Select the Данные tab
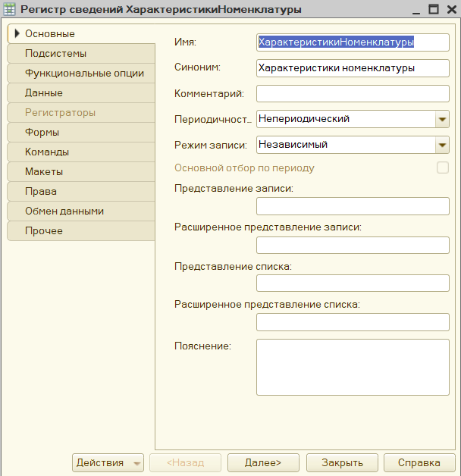This screenshot has width=461, height=476. coord(81,93)
